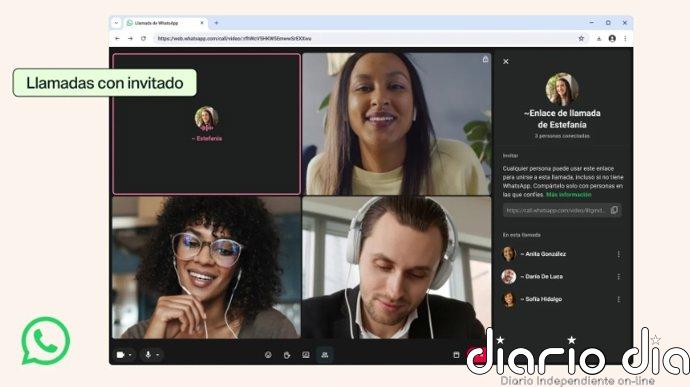This screenshot has width=690, height=387.
Task: Click the icon left of the end-call button
Action: (x=456, y=355)
